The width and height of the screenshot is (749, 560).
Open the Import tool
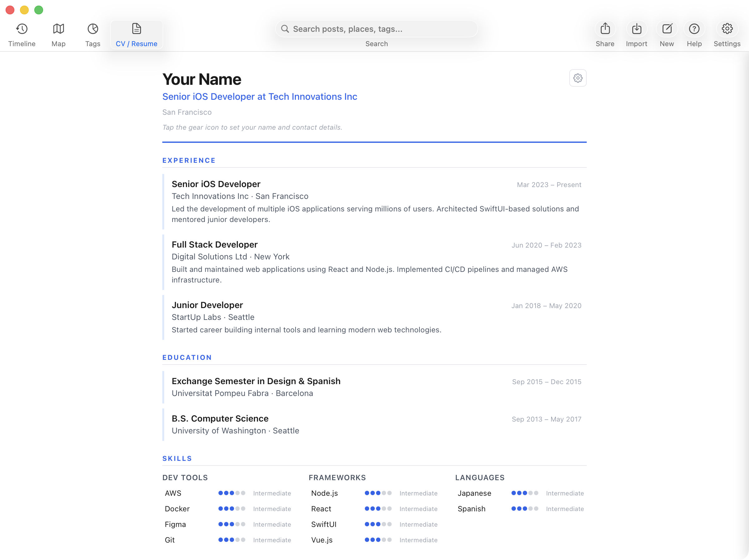click(637, 34)
